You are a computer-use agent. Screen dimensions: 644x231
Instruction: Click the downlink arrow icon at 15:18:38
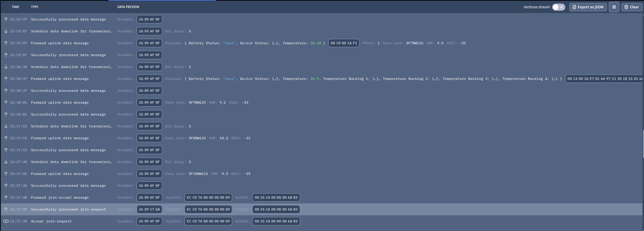coord(6,67)
